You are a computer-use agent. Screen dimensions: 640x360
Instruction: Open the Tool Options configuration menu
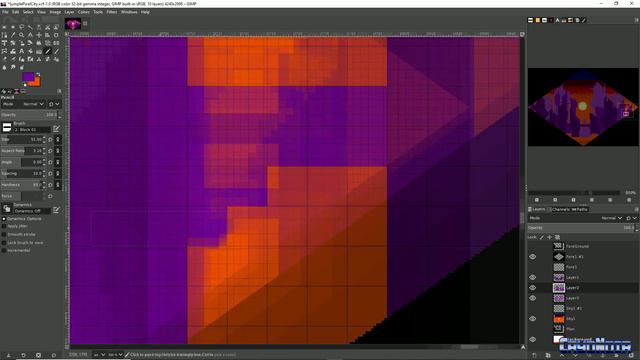59,91
